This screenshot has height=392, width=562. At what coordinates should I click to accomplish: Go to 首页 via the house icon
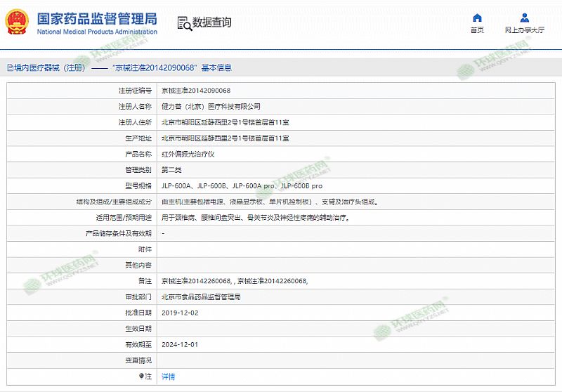coord(477,18)
